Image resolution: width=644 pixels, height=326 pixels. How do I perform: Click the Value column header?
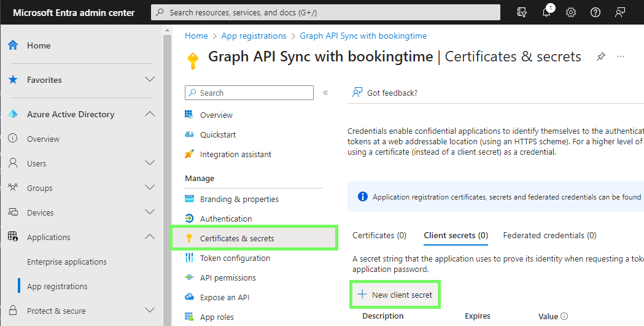click(548, 316)
